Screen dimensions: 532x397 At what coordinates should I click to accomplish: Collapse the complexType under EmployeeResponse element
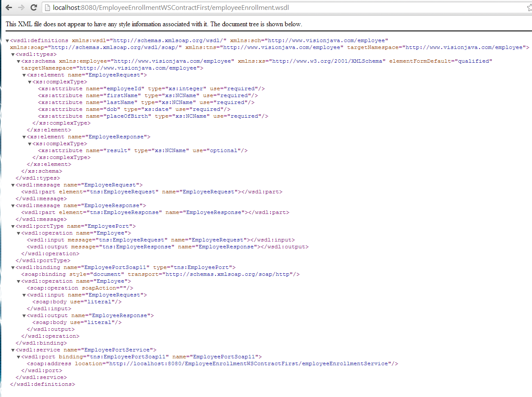click(x=30, y=144)
